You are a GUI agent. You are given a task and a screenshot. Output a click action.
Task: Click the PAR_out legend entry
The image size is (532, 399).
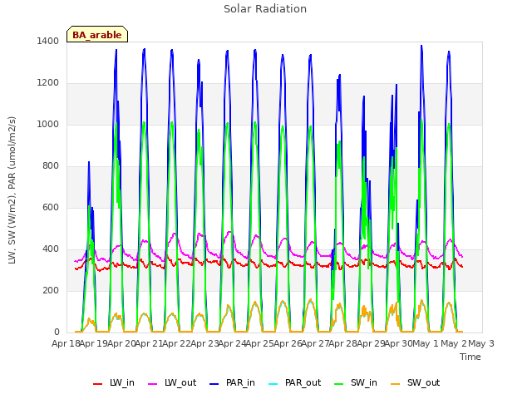tap(295, 383)
